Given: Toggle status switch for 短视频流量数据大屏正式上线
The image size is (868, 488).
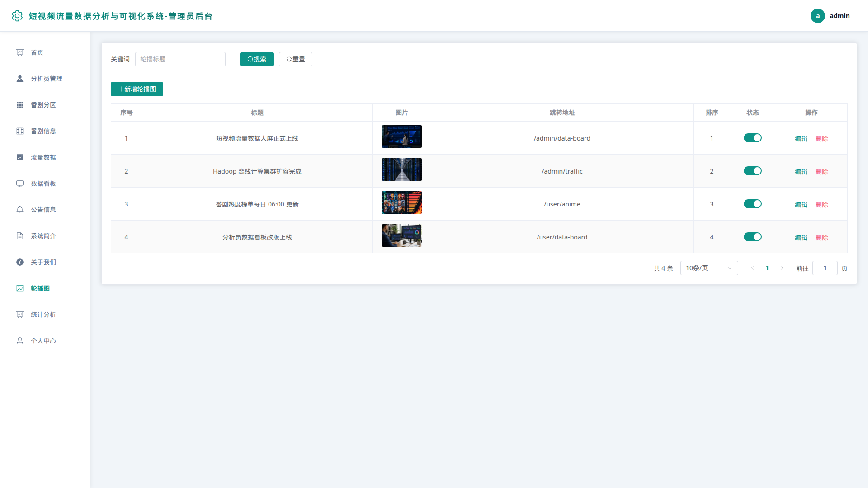Looking at the screenshot, I should (752, 138).
